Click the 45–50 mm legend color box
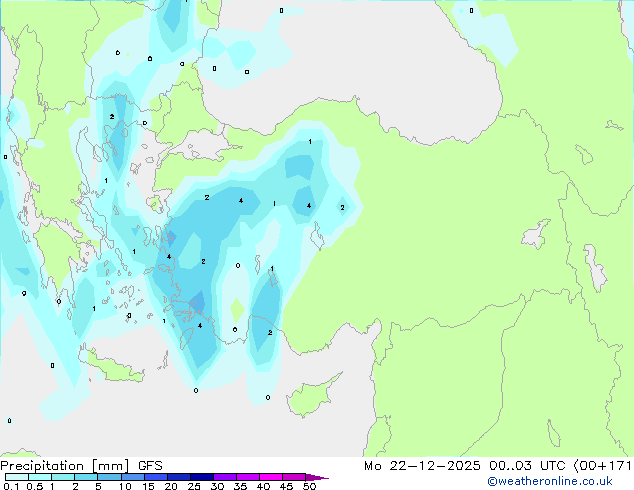This screenshot has width=634, height=490. tap(294, 477)
